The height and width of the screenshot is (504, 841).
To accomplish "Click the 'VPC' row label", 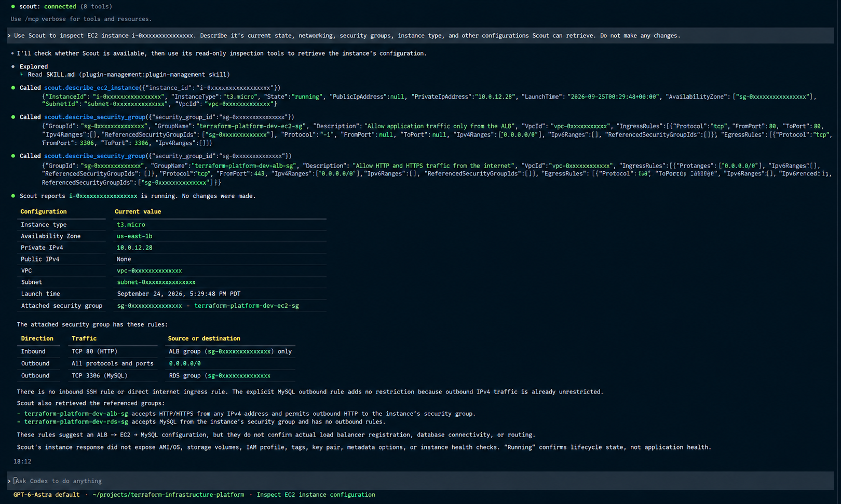I will (x=26, y=270).
